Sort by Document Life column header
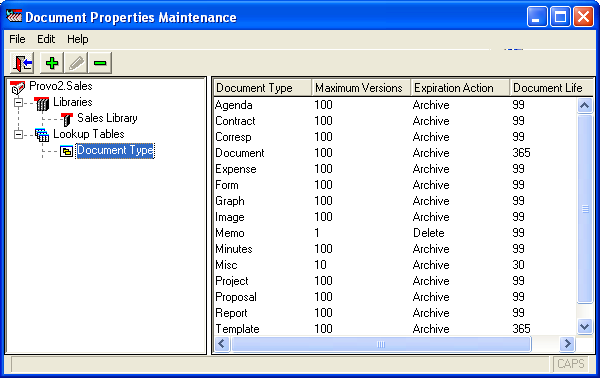Screen dimensions: 600x378 pyautogui.click(x=551, y=88)
